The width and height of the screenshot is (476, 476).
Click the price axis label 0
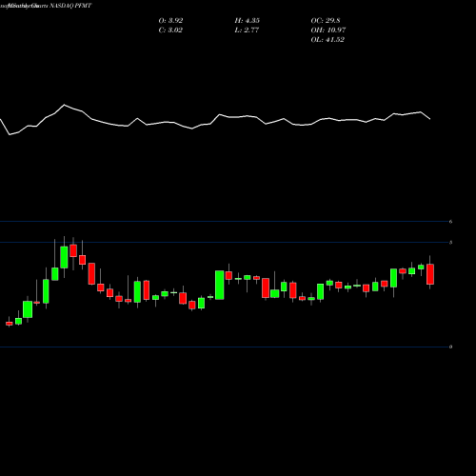tap(450, 347)
